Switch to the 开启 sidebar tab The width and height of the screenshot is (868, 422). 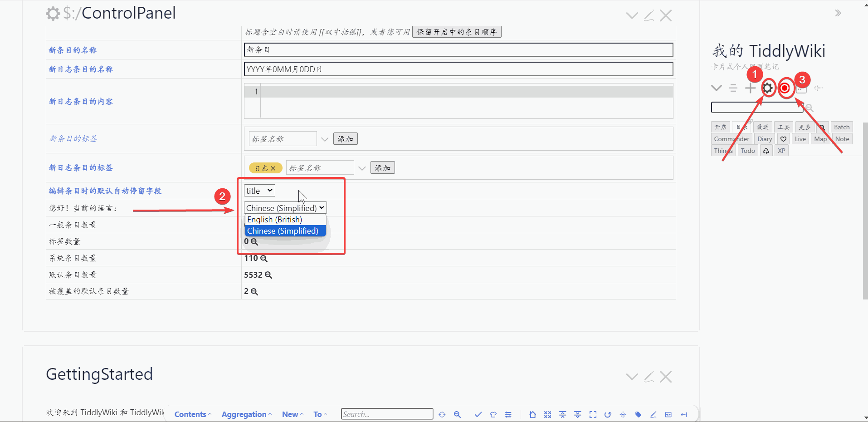point(721,127)
